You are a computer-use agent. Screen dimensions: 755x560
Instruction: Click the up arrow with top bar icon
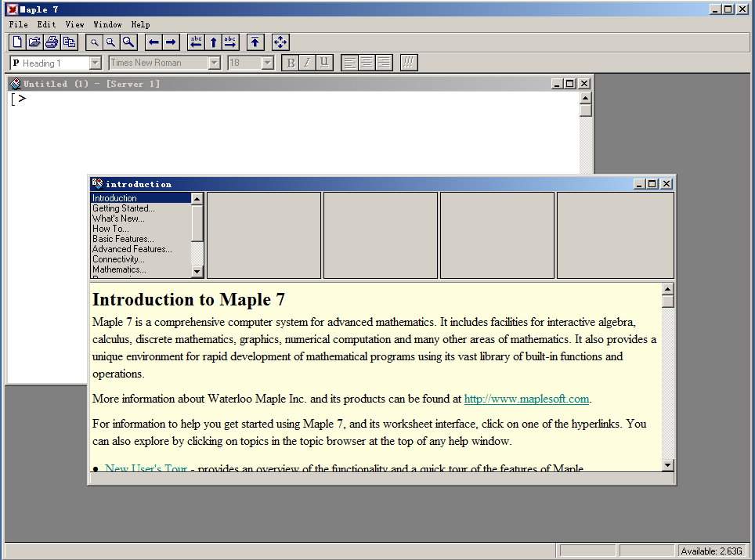click(255, 42)
